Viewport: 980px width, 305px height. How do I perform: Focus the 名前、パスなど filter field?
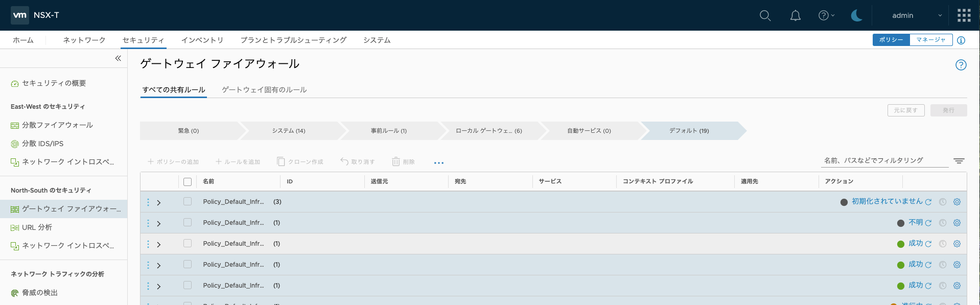pos(885,160)
